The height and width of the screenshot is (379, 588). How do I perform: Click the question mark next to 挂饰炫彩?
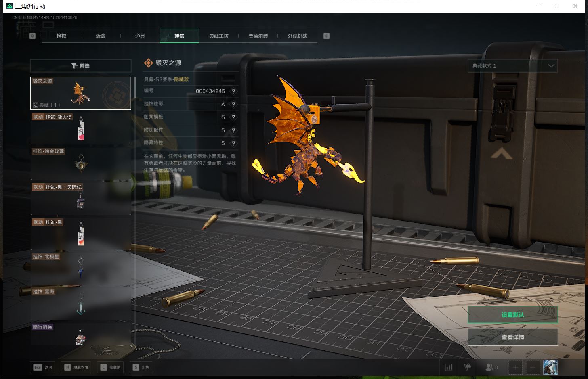(233, 105)
